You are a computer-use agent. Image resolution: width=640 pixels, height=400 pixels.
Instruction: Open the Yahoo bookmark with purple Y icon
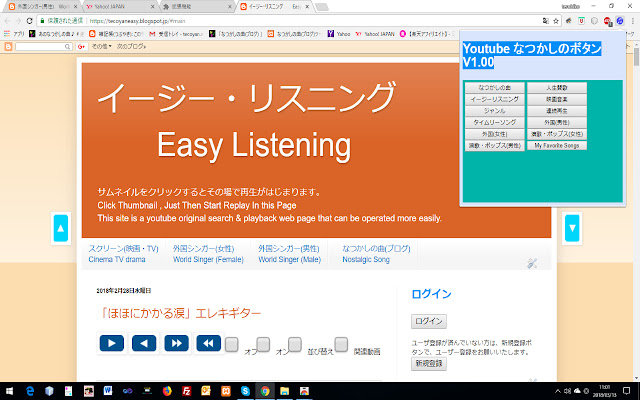tap(338, 34)
